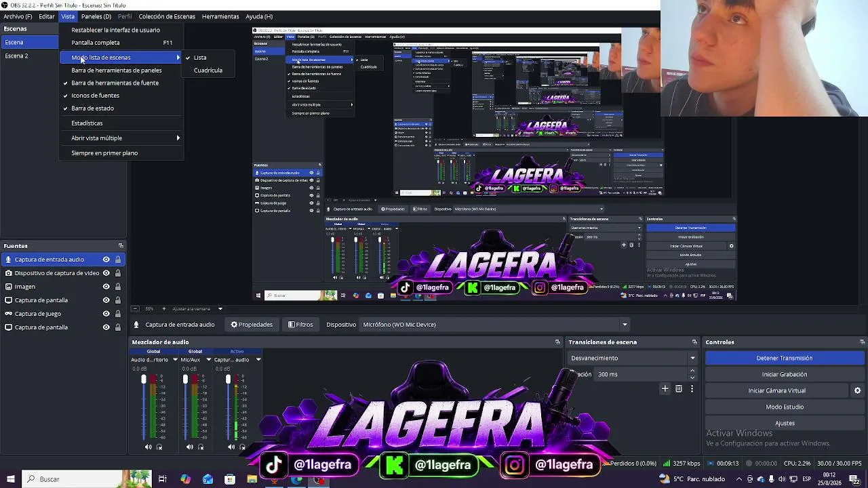
Task: Toggle Barra de herramientas de fuente option
Action: pos(121,83)
